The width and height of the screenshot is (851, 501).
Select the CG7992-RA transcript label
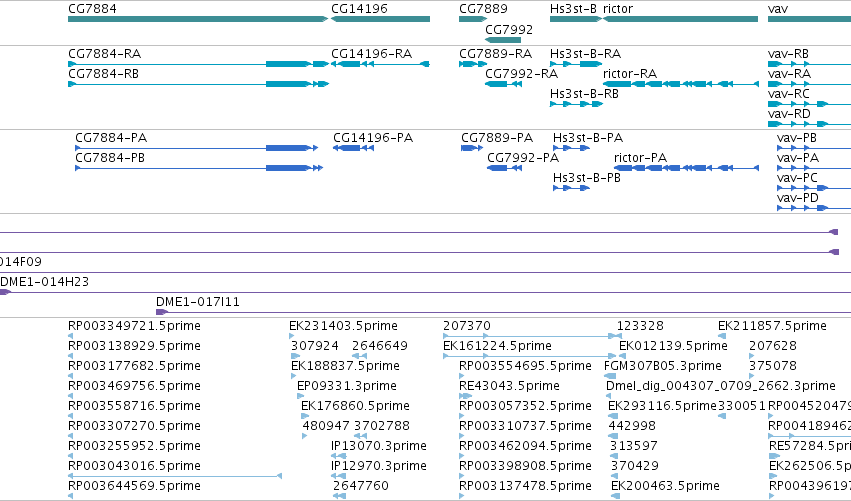pos(522,74)
